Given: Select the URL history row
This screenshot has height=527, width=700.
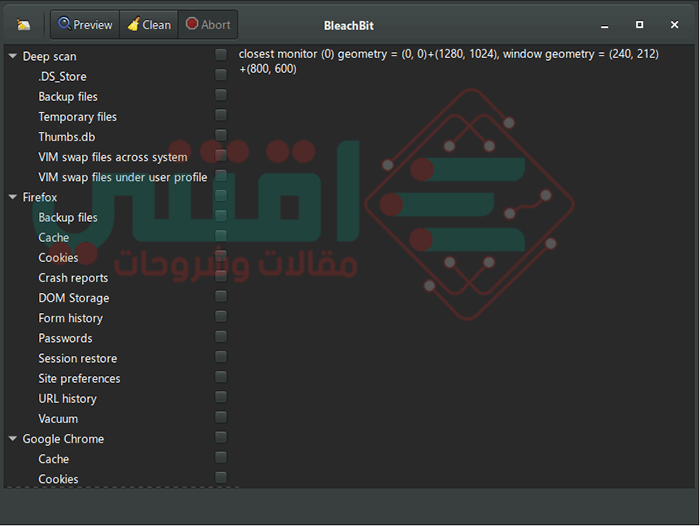Looking at the screenshot, I should (x=67, y=399).
